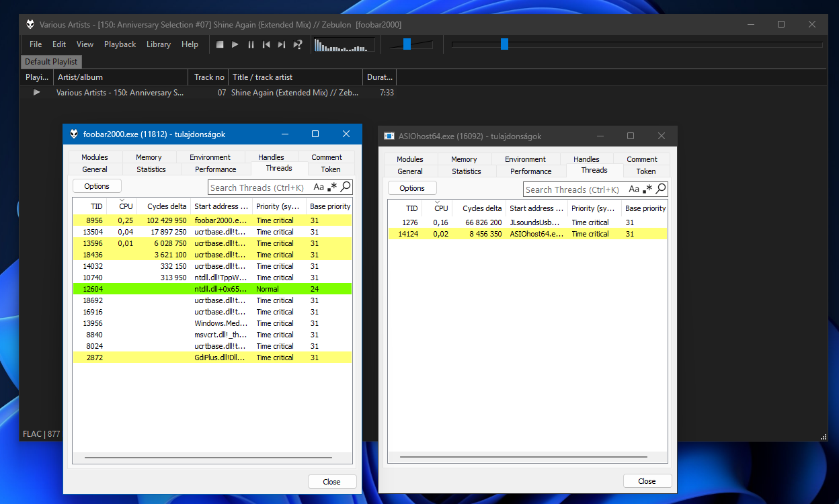
Task: Select thread 2872 GdiPlus.dll row
Action: [212, 358]
